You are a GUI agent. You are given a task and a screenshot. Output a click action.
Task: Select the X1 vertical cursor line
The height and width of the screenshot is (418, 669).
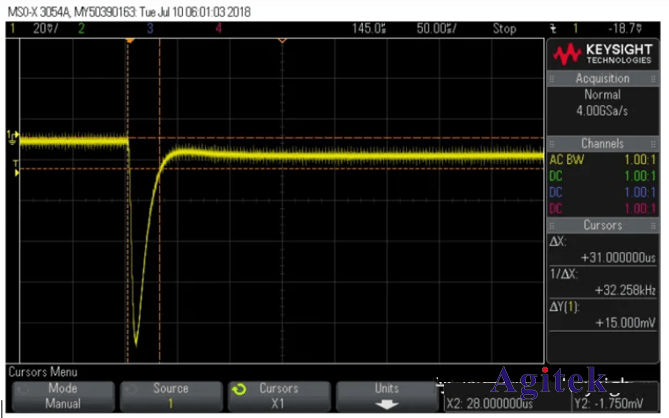coord(128,200)
